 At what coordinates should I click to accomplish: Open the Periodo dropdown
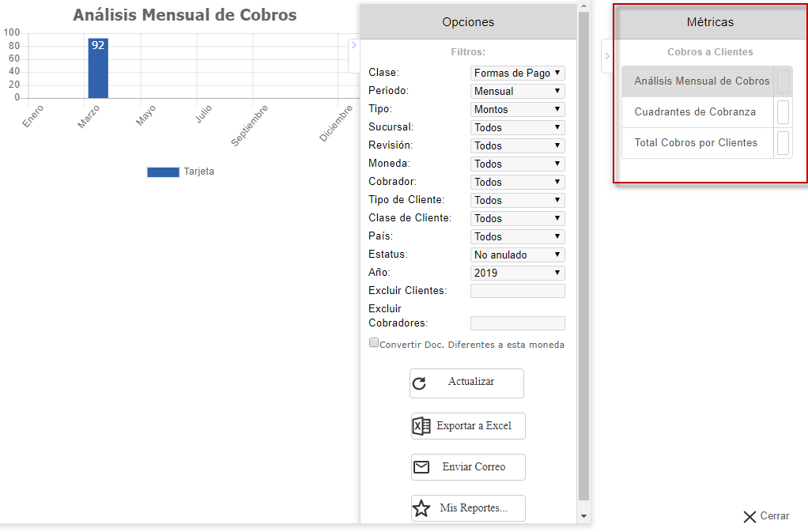[517, 91]
